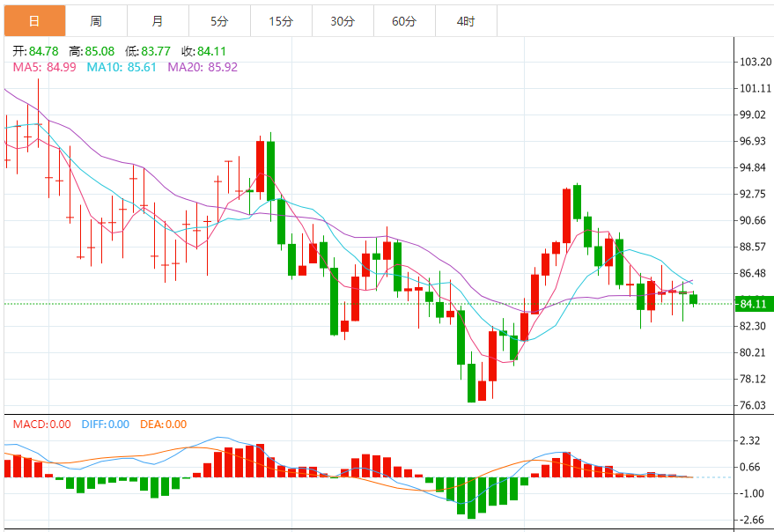
Task: Click the 80.21 price axis label
Action: click(753, 352)
